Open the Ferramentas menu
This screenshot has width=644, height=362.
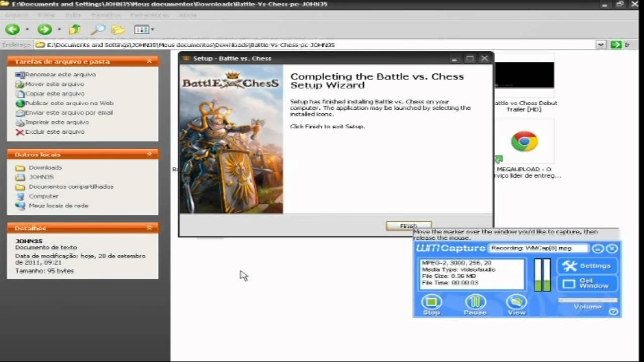[149, 15]
